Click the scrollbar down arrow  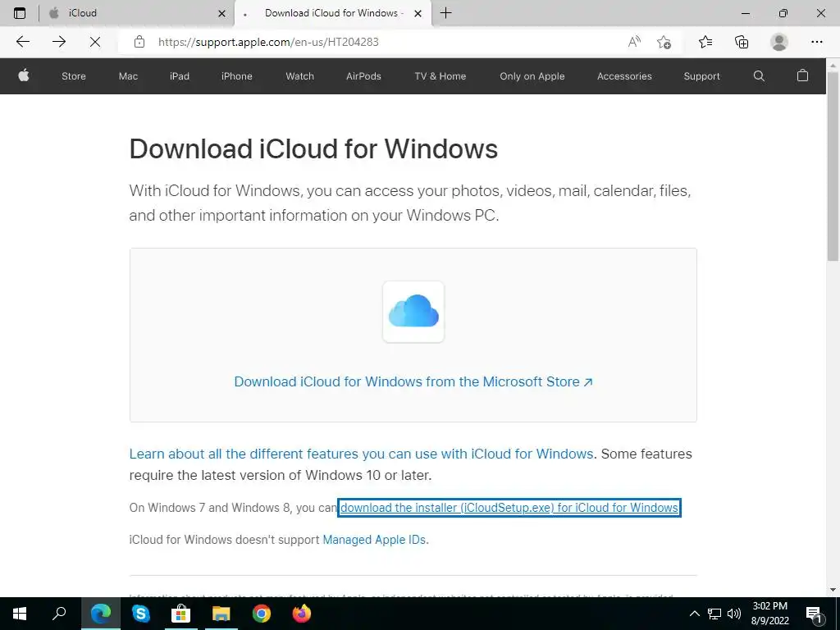coord(833,590)
